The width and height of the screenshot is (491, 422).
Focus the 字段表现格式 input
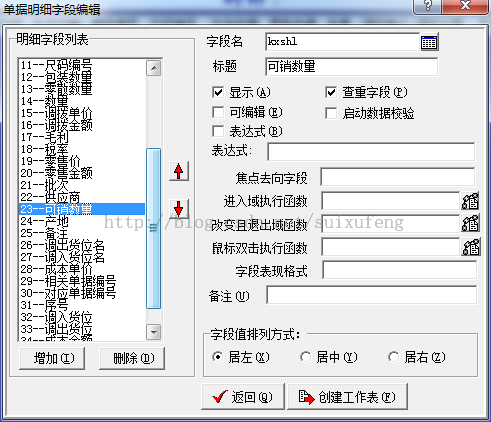click(399, 270)
